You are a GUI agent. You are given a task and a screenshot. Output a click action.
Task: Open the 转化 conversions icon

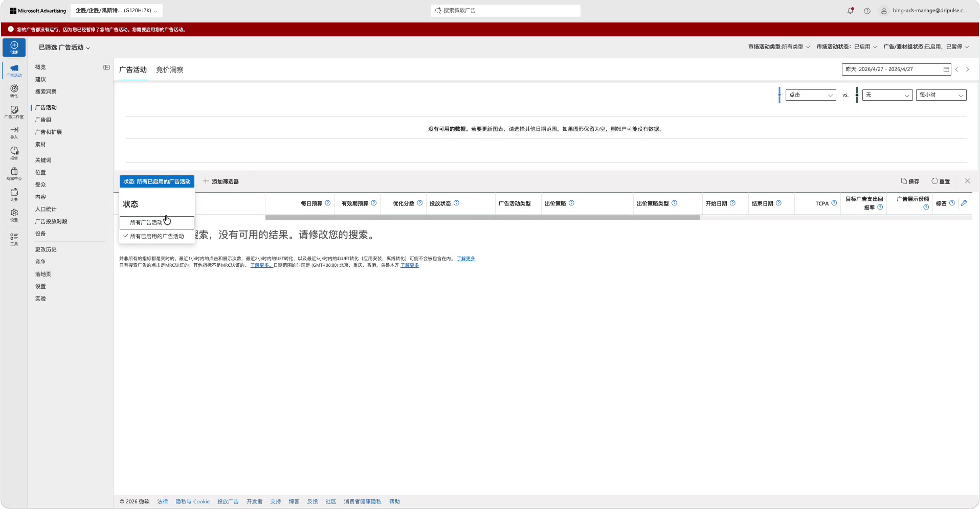coord(14,91)
